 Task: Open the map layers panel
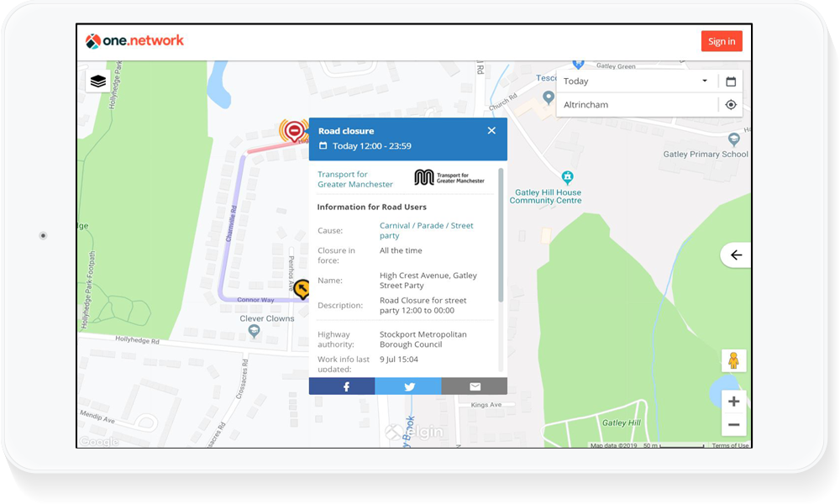pos(98,81)
